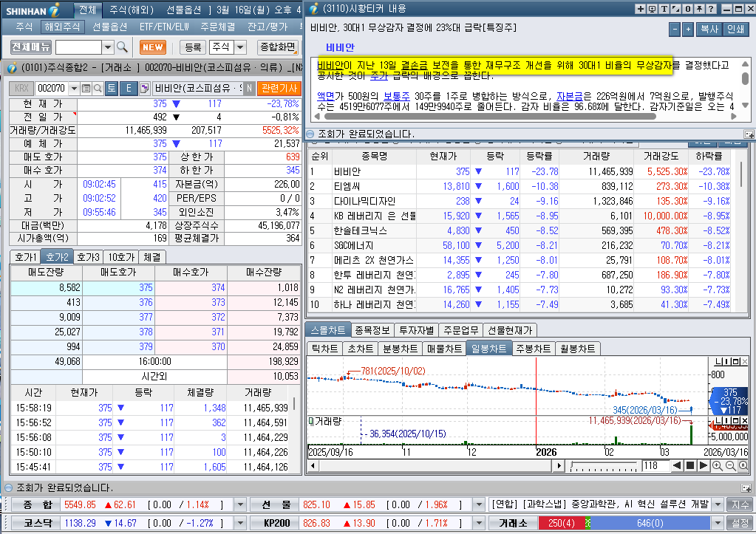This screenshot has width=756, height=534.
Task: Switch to 10호가 tab
Action: pyautogui.click(x=121, y=257)
